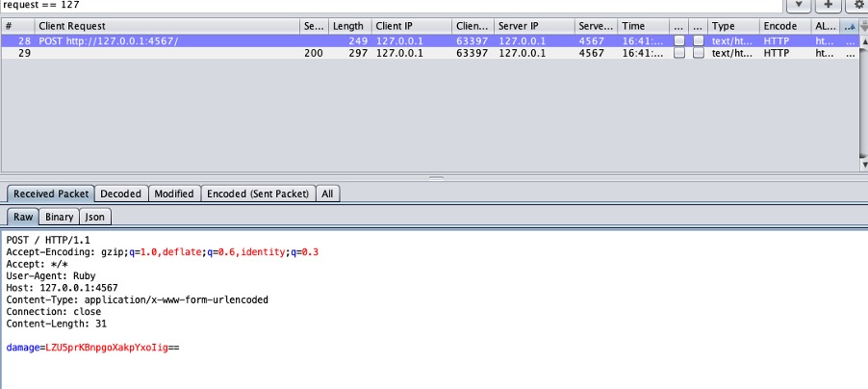Open the Decoded tab

pos(121,194)
